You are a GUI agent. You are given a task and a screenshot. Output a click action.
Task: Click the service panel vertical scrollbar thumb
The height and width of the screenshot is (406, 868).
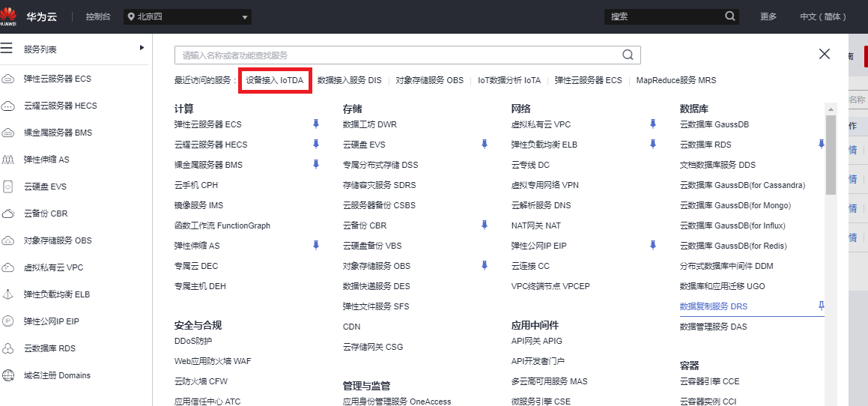tap(831, 155)
